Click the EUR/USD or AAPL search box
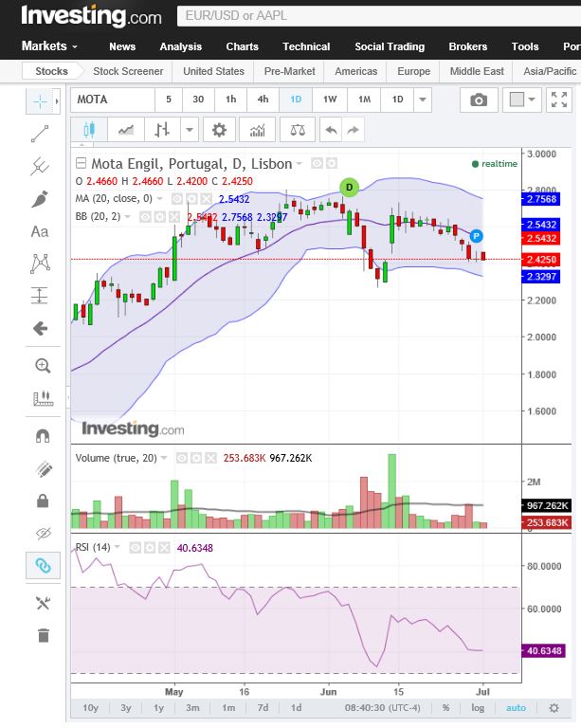581x728 pixels. pos(379,16)
